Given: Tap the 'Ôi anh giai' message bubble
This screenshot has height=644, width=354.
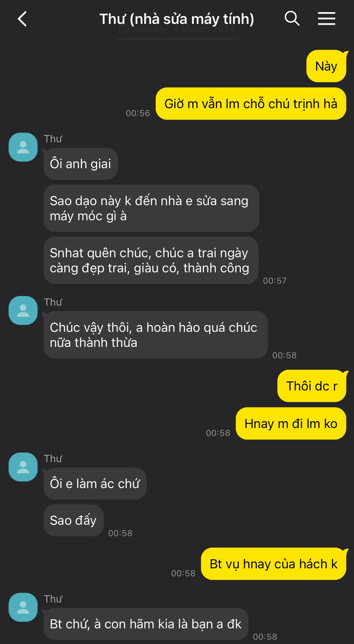Looking at the screenshot, I should 81,164.
